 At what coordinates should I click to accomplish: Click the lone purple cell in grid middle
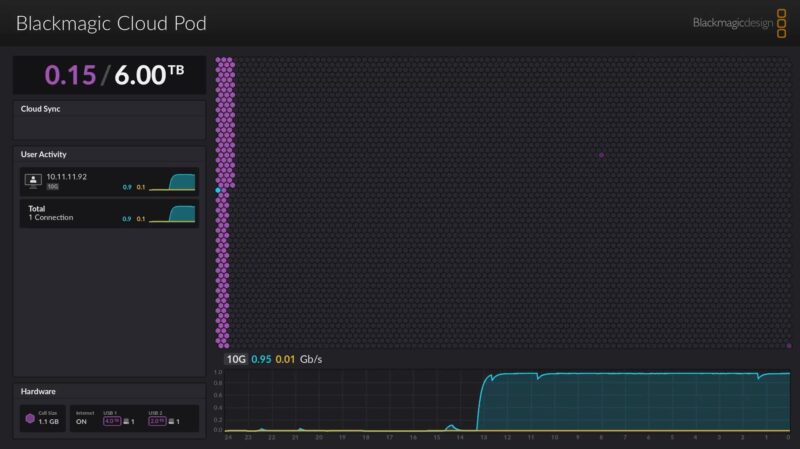(x=602, y=155)
